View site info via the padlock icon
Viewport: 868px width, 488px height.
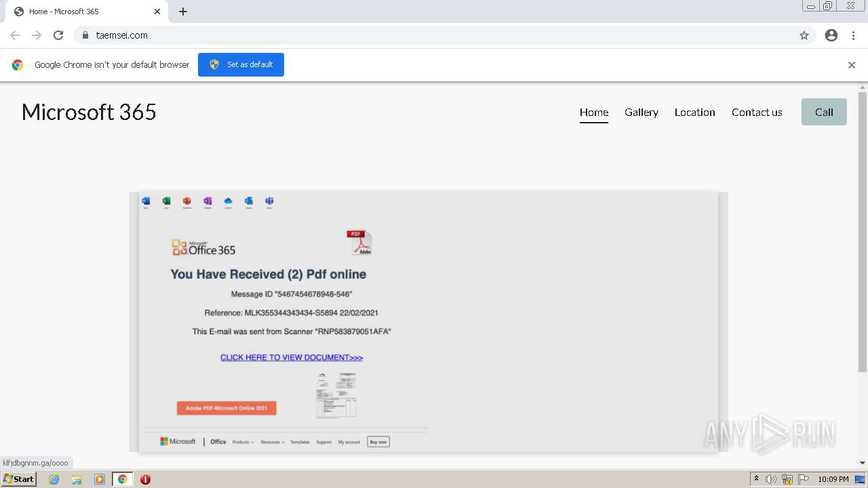pos(85,35)
